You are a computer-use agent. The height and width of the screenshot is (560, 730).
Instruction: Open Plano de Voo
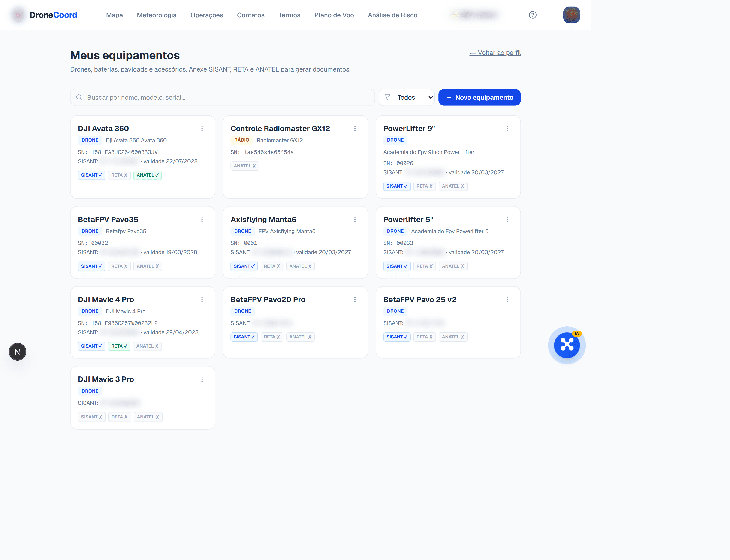tap(334, 15)
